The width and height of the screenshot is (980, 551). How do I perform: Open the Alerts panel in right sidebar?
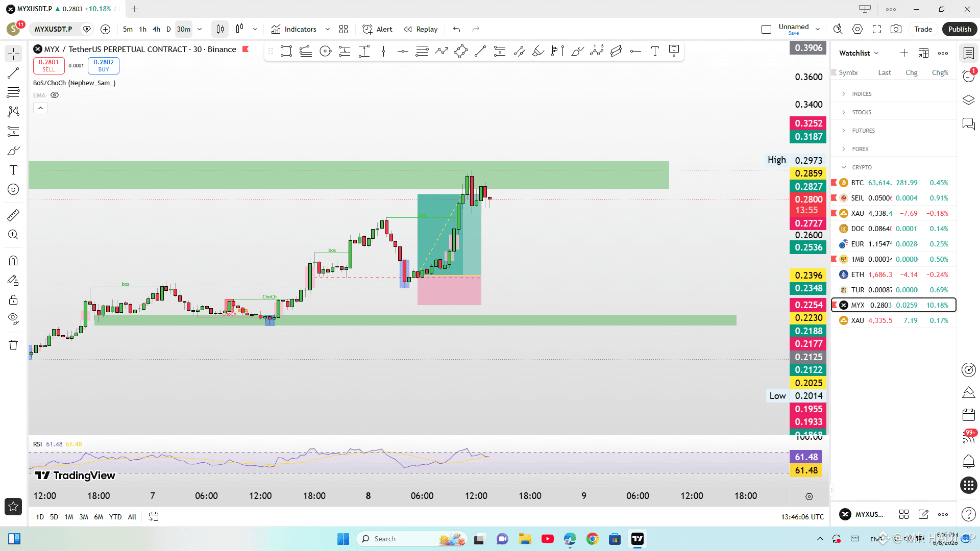coord(968,76)
